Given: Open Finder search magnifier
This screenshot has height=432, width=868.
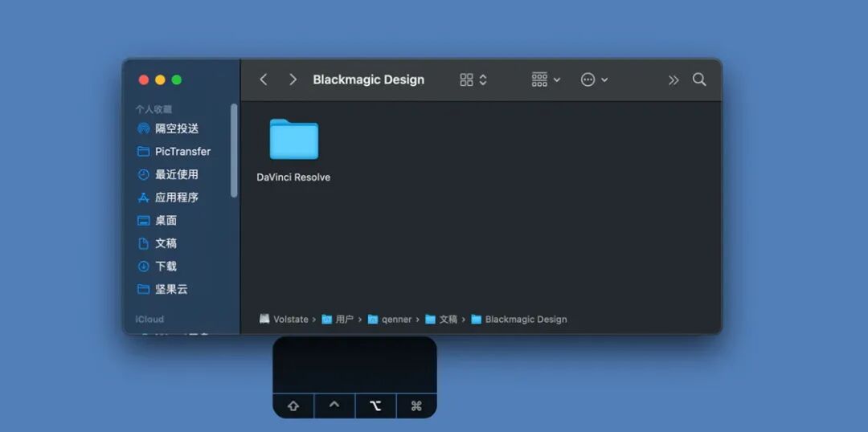Looking at the screenshot, I should [x=699, y=79].
